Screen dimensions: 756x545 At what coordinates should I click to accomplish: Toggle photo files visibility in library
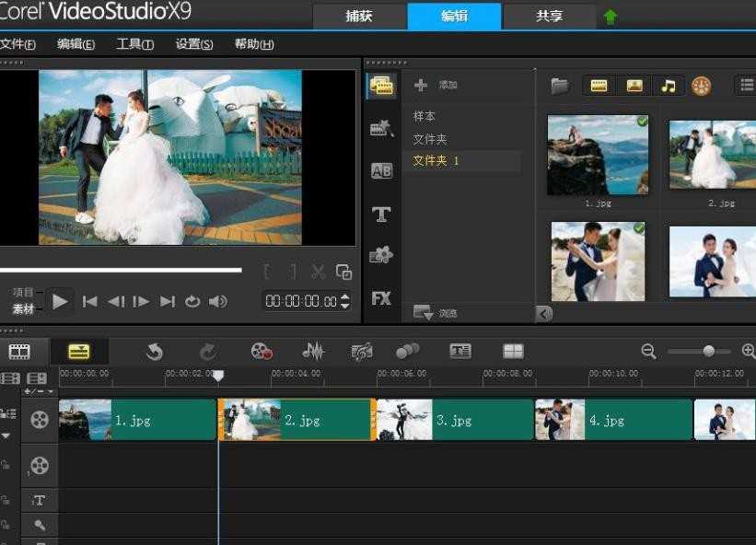[x=634, y=87]
